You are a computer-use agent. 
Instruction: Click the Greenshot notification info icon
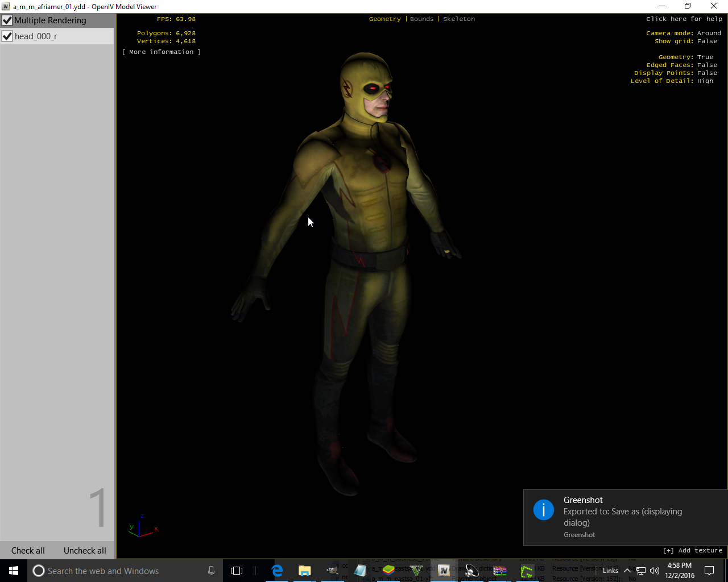(x=544, y=510)
